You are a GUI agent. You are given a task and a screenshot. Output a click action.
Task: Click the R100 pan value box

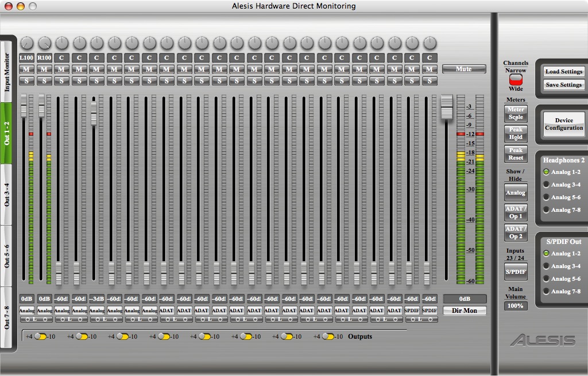(44, 58)
